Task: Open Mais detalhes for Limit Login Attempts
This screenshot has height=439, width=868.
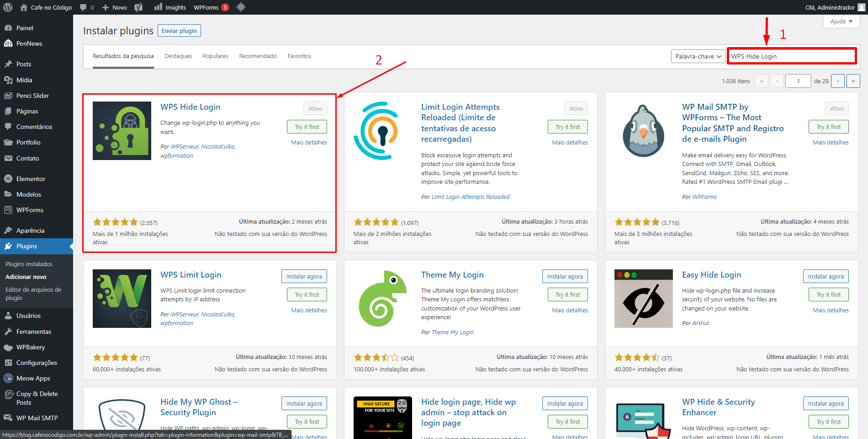Action: click(570, 142)
